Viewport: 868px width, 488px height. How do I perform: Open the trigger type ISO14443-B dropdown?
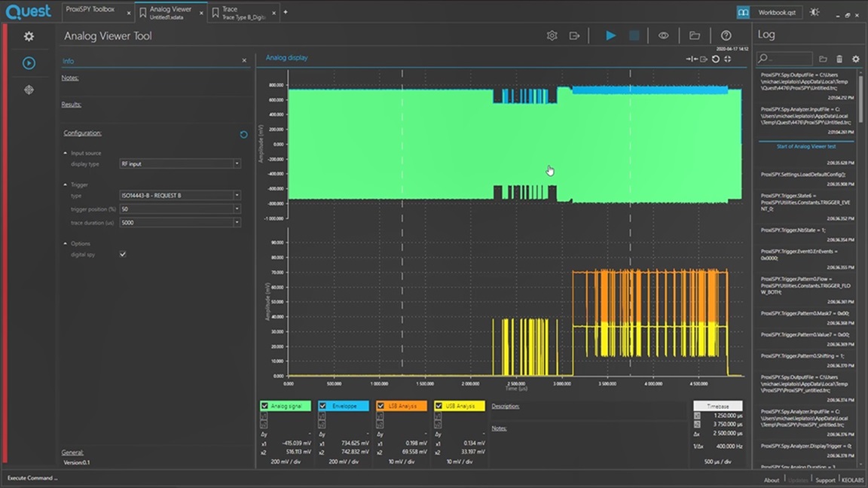pyautogui.click(x=180, y=195)
